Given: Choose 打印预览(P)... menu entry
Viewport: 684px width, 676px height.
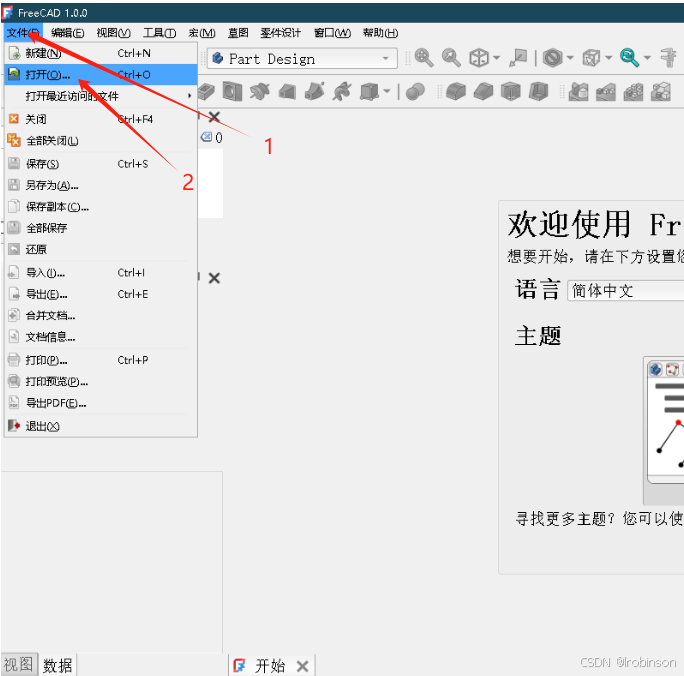Looking at the screenshot, I should (x=100, y=382).
